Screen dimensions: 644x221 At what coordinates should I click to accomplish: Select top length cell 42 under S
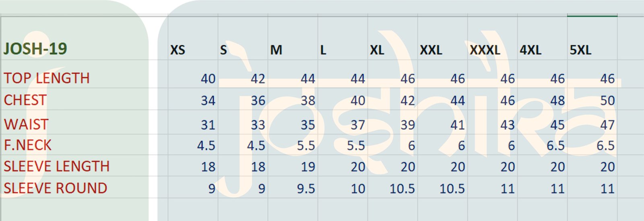coord(258,79)
